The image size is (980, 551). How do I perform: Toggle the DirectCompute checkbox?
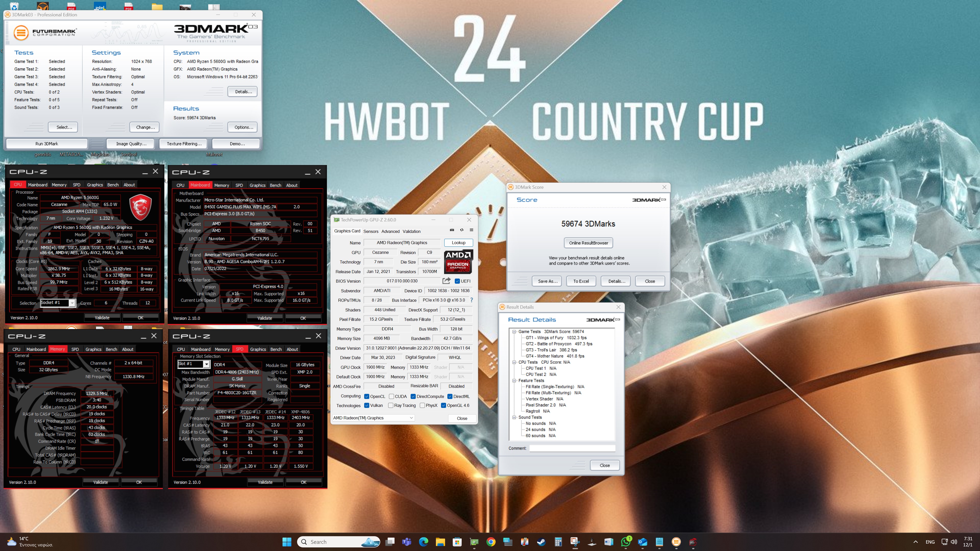(x=413, y=396)
